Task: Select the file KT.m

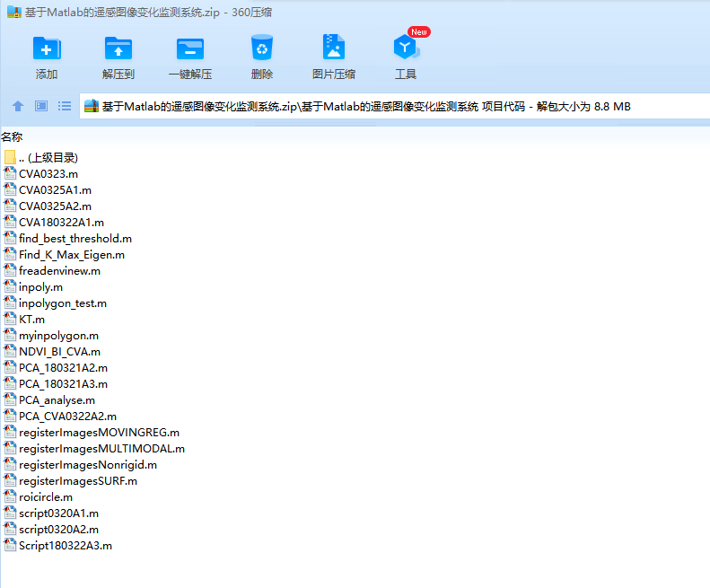Action: (32, 320)
